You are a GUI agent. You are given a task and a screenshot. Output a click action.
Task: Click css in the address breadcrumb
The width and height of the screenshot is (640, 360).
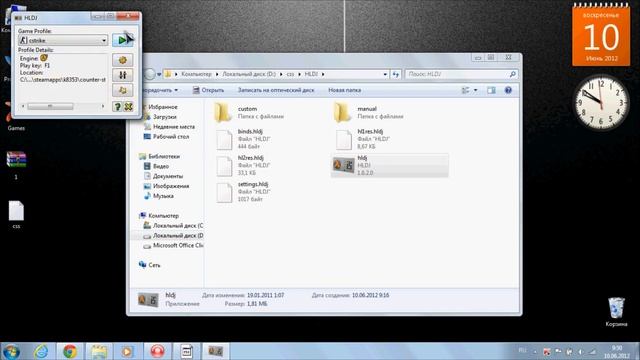pyautogui.click(x=290, y=74)
